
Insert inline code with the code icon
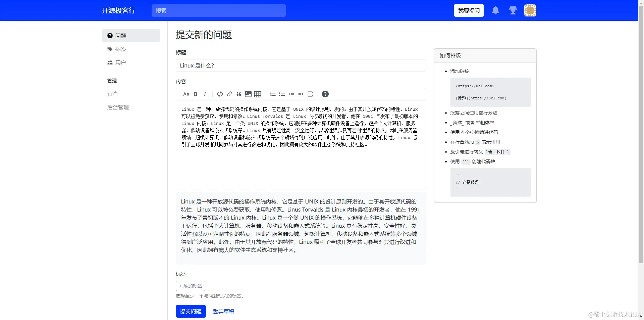(x=220, y=94)
